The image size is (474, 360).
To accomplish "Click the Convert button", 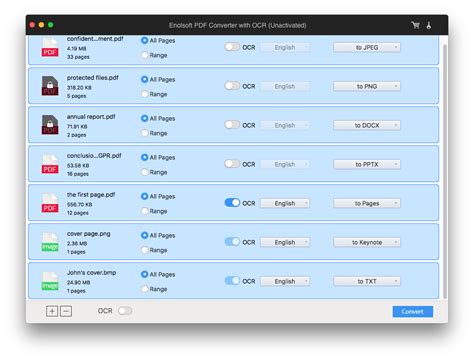I will coord(413,311).
